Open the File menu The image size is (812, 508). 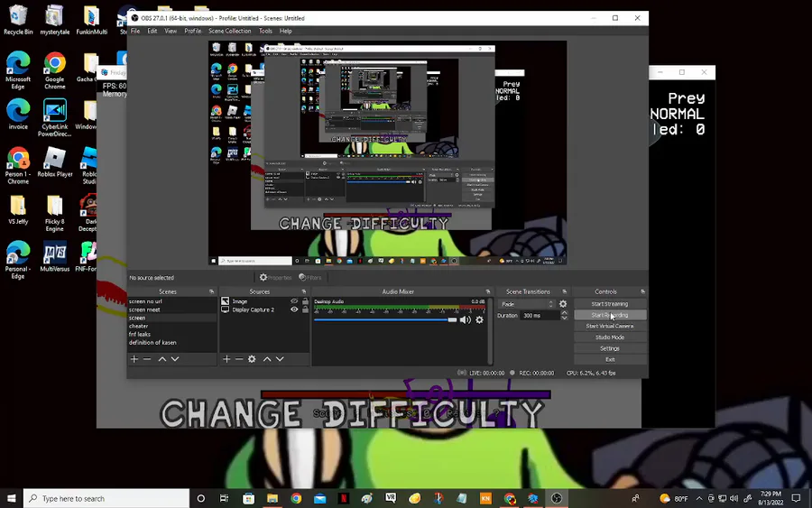point(135,31)
